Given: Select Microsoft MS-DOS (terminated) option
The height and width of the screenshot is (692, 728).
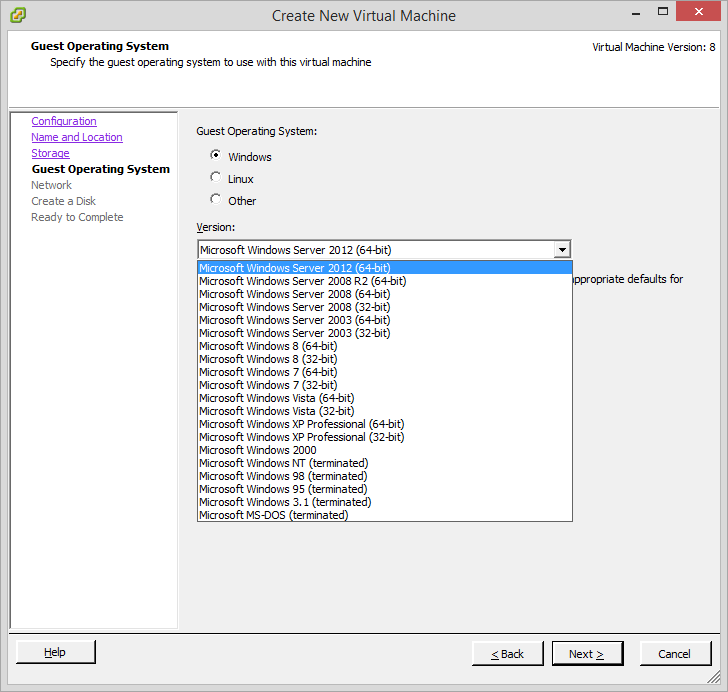Looking at the screenshot, I should pos(273,515).
